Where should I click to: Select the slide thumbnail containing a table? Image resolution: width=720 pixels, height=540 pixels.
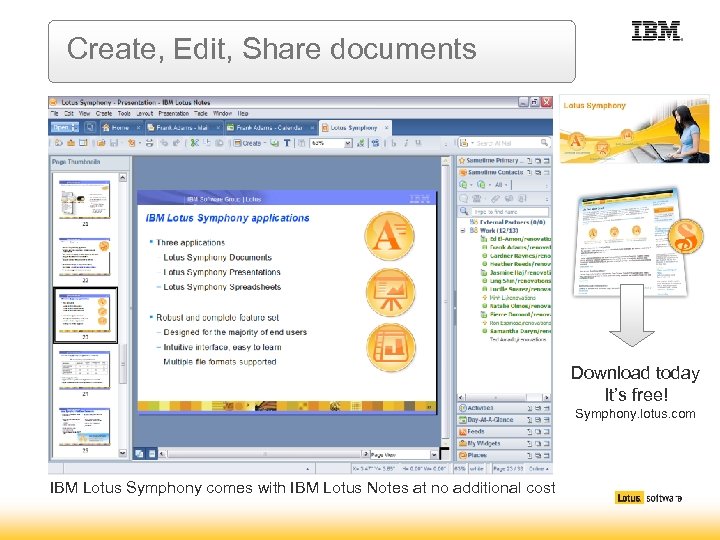point(84,371)
